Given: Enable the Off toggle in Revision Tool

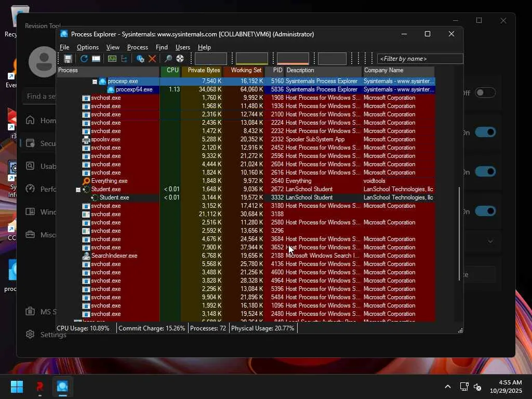Looking at the screenshot, I should [x=485, y=92].
